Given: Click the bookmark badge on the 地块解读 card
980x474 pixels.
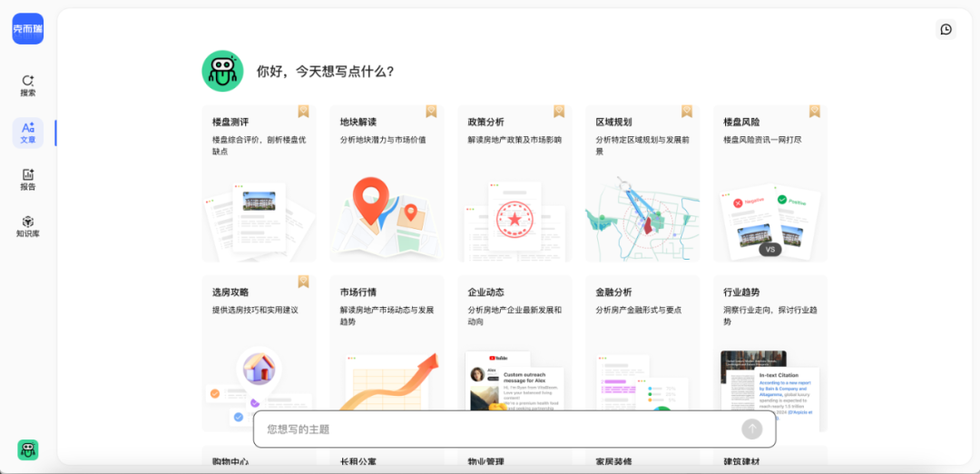Looking at the screenshot, I should [431, 112].
